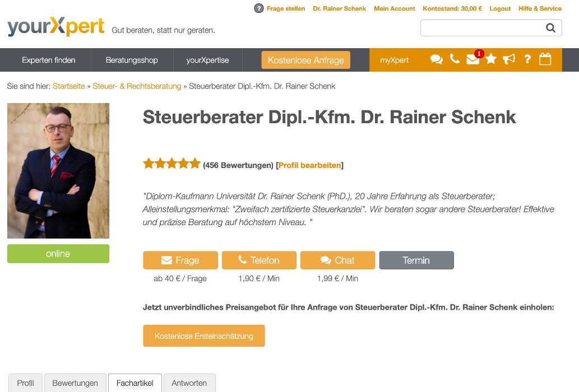Click the Logout link

pos(500,8)
